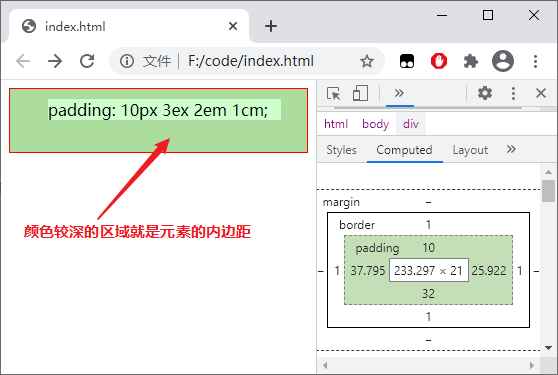Select the html breadcrumb element
558x375 pixels.
coord(336,124)
